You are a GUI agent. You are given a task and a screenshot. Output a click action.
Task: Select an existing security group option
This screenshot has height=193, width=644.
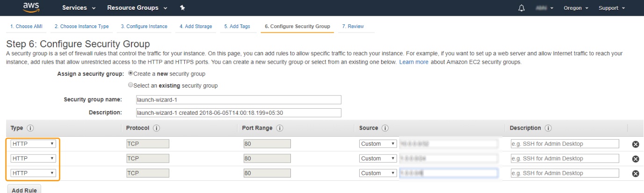pos(130,86)
